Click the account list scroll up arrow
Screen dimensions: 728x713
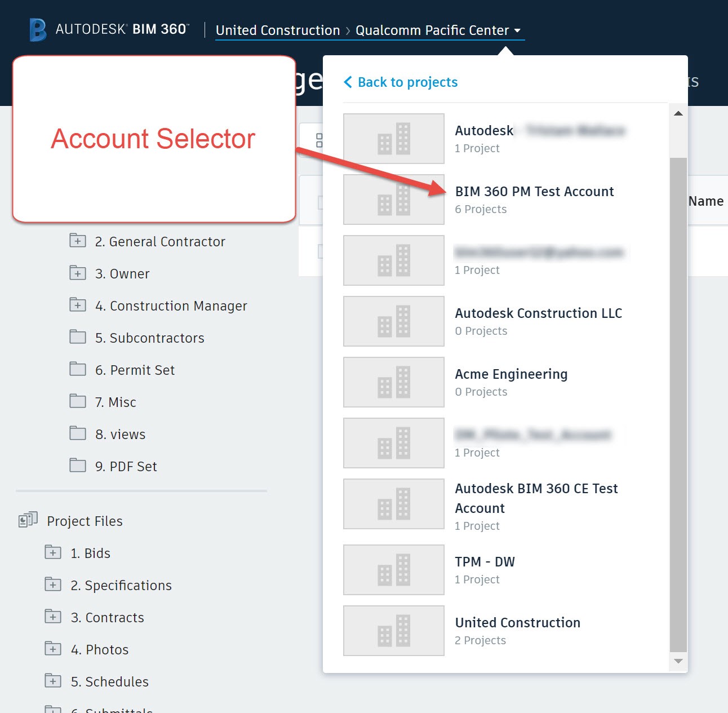(678, 113)
